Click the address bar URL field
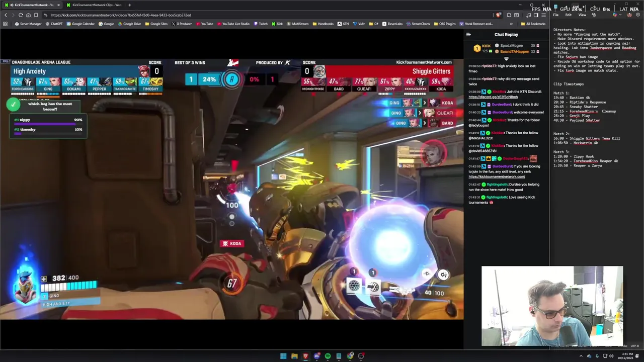644x362 pixels. point(267,15)
